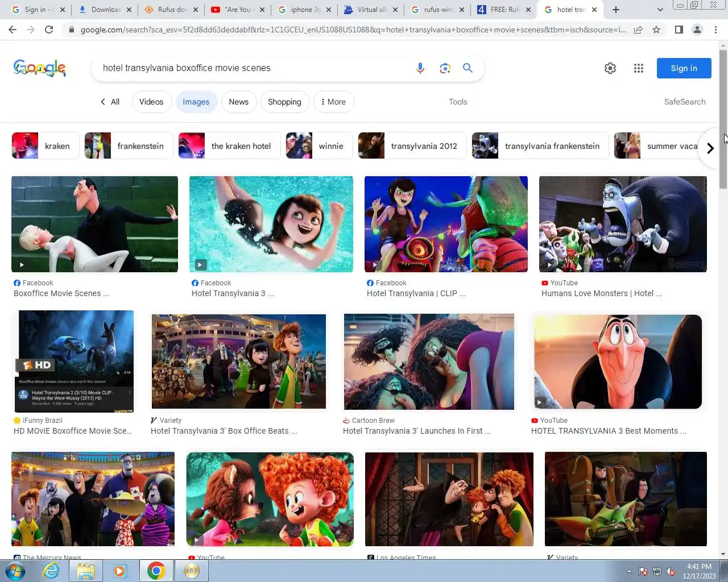The height and width of the screenshot is (582, 728).
Task: Click the browser forward arrow
Action: coord(31,30)
